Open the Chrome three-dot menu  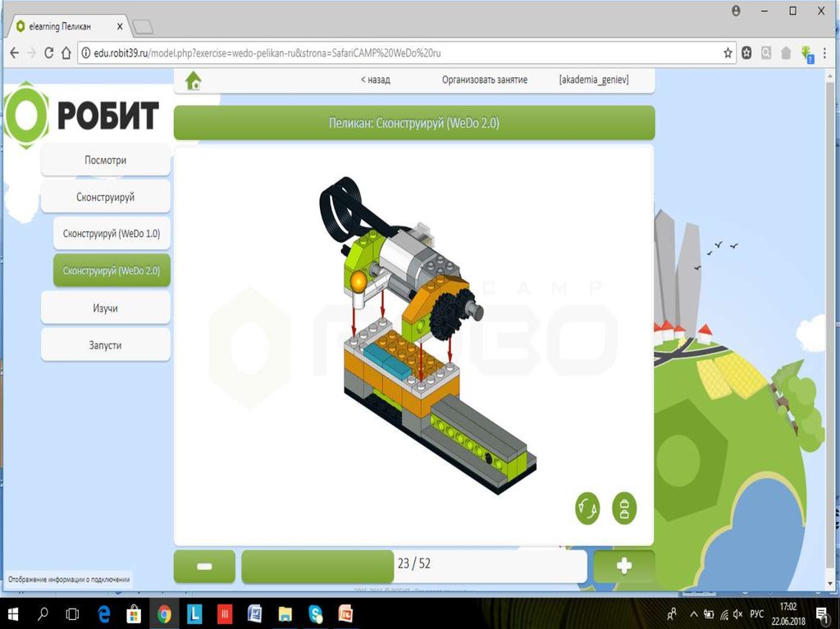(825, 52)
